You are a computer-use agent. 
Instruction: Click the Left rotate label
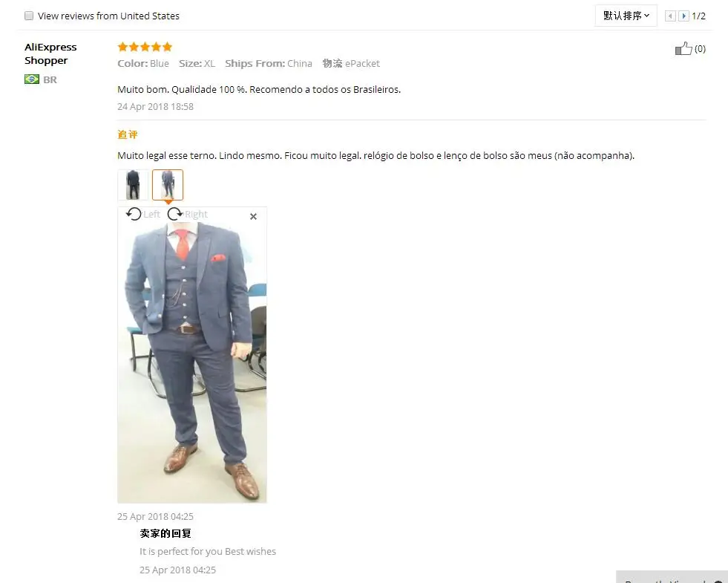pos(152,214)
